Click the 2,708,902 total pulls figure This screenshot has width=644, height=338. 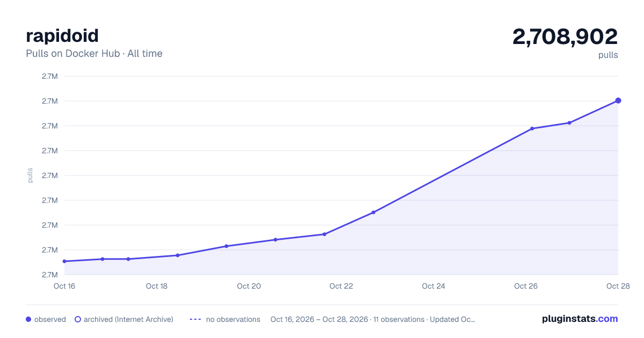point(565,36)
